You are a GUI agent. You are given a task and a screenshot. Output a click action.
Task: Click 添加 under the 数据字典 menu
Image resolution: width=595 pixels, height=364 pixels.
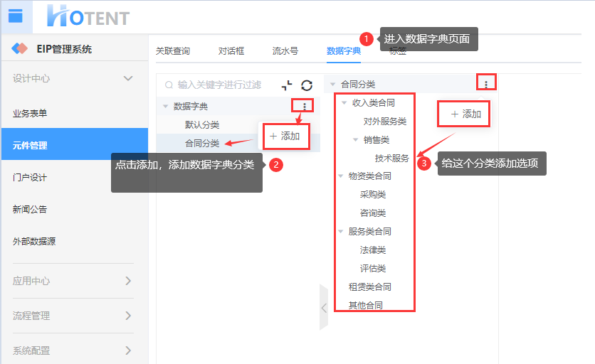285,136
